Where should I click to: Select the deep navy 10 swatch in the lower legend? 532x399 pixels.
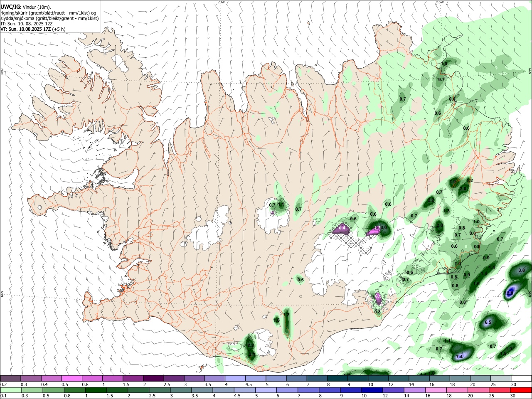coord(372,390)
